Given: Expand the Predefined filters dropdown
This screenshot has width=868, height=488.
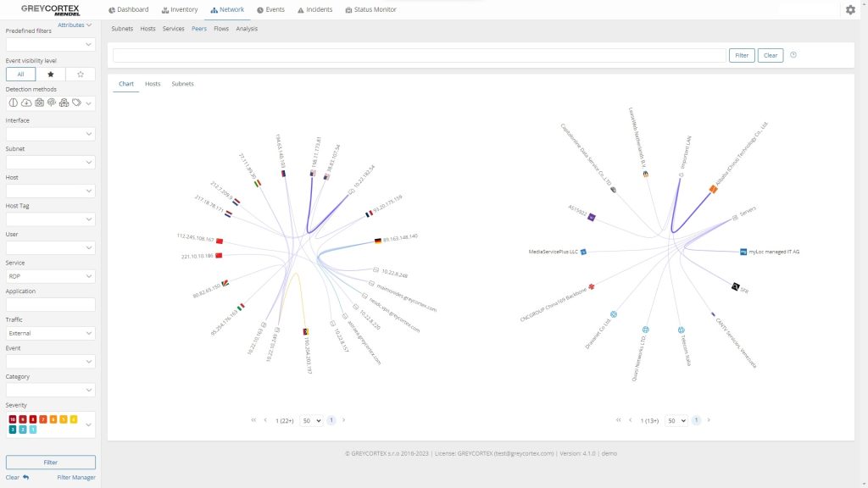Looking at the screenshot, I should (50, 45).
